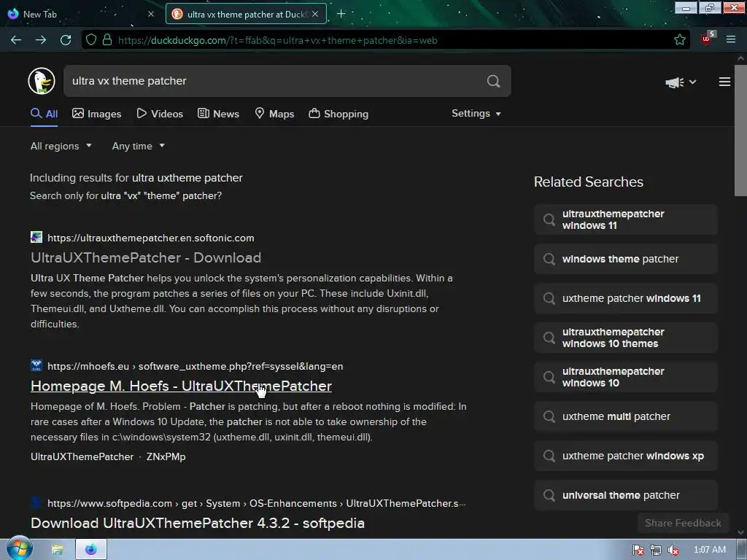The width and height of the screenshot is (747, 560).
Task: Bookmark this page with the star icon
Action: (x=680, y=40)
